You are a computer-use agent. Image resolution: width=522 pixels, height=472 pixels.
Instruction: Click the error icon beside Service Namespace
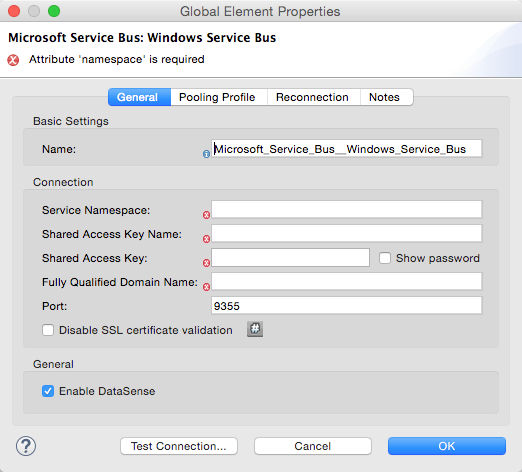pos(206,215)
